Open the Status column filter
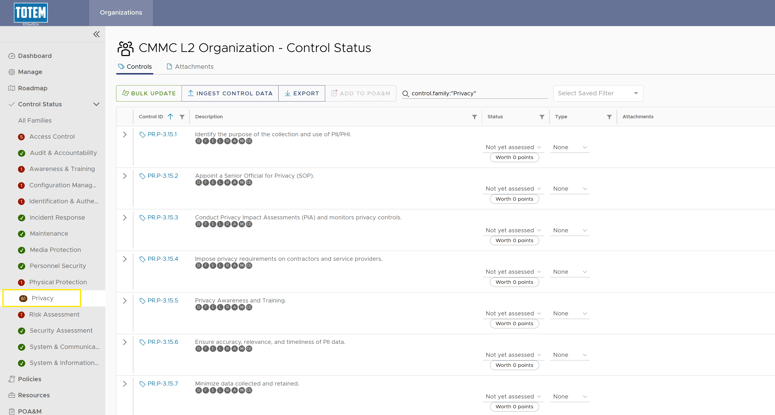This screenshot has height=415, width=775. click(542, 117)
